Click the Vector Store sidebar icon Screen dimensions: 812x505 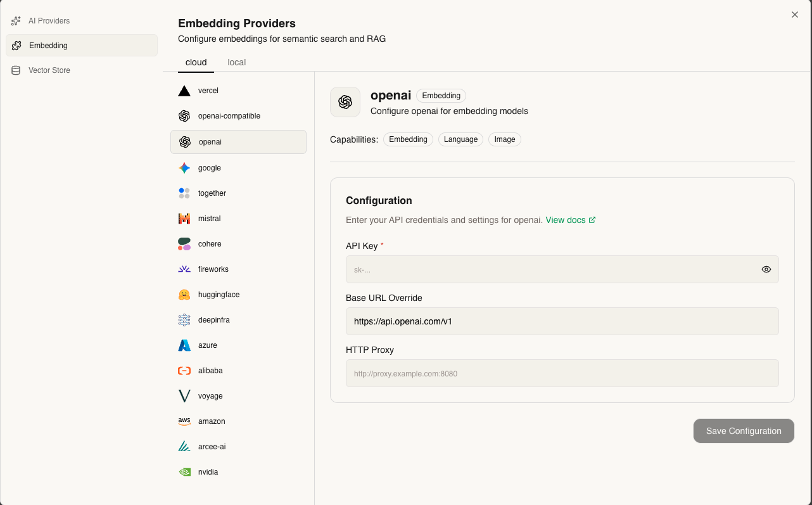point(15,70)
